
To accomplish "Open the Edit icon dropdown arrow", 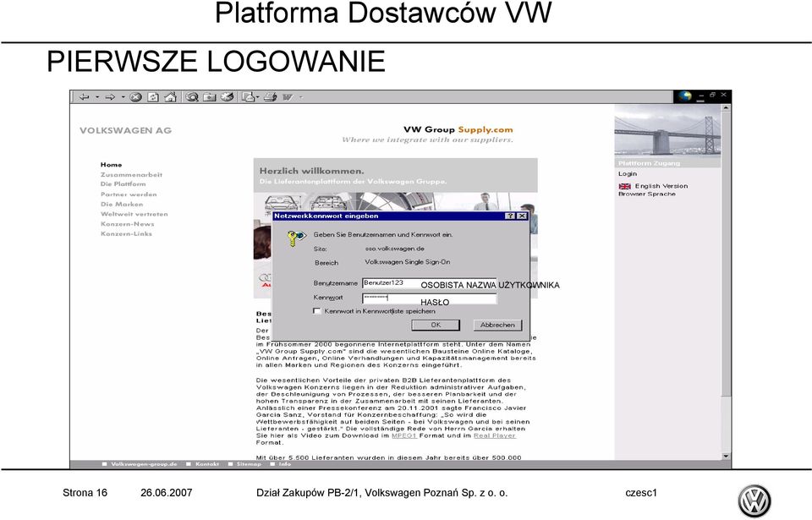I will coord(301,97).
